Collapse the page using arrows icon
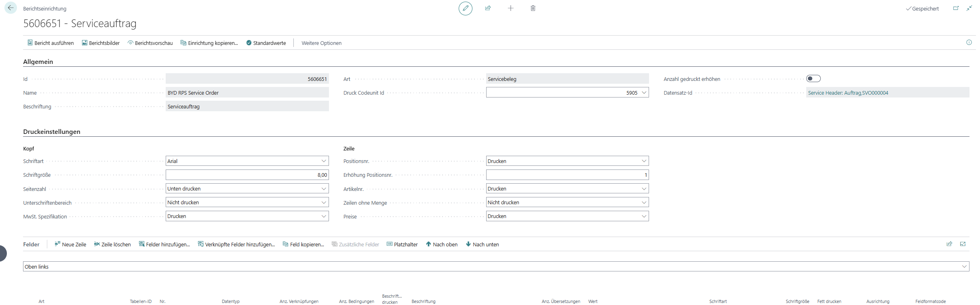 click(x=969, y=8)
